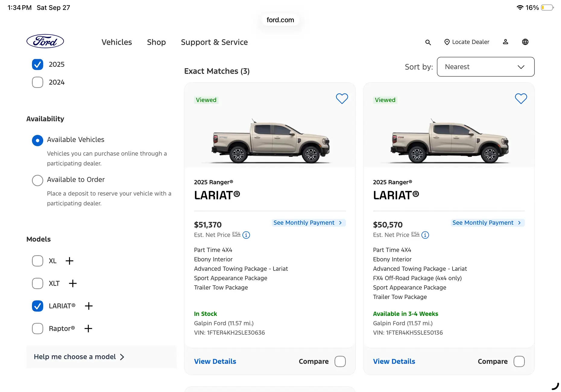Click the Viewed badge on the $51,370 card
This screenshot has height=392, width=561.
pyautogui.click(x=206, y=100)
